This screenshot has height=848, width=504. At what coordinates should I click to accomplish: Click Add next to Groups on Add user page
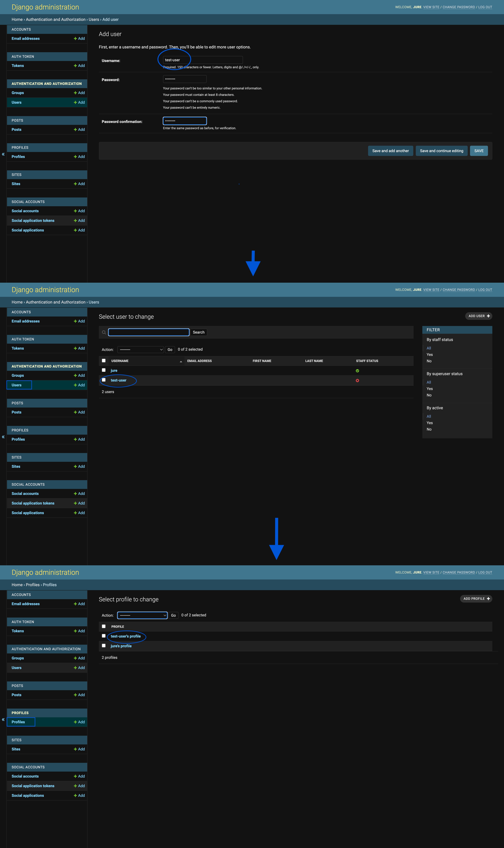(x=79, y=93)
